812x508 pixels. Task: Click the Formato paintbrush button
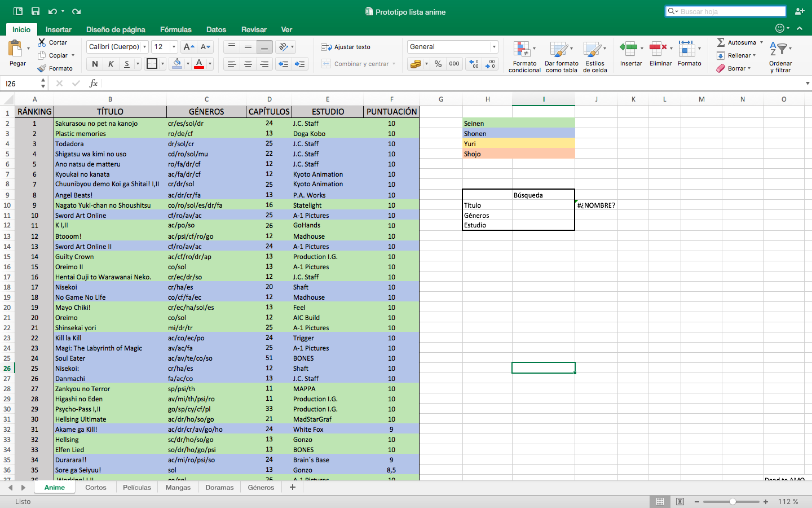tap(55, 68)
